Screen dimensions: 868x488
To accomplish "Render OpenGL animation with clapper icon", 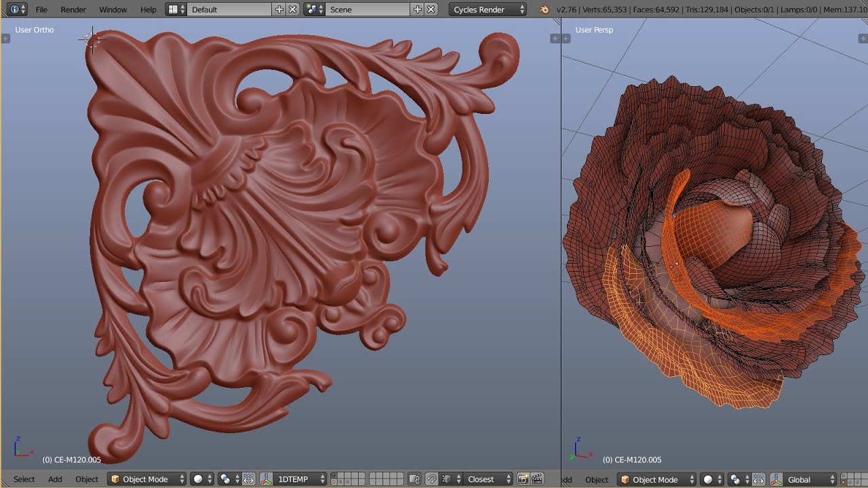I will (537, 479).
